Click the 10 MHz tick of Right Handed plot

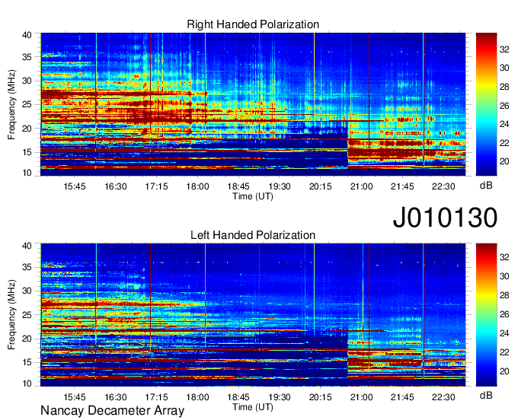coord(27,173)
